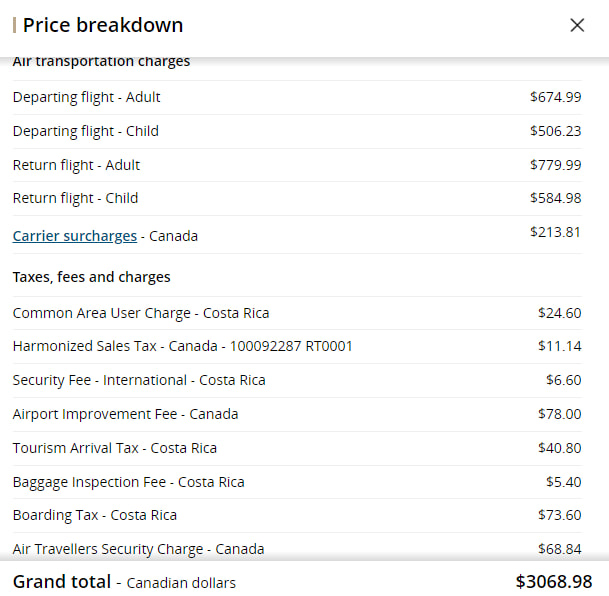The height and width of the screenshot is (596, 609).
Task: Click the Harmonized Sales Tax - Canada entry
Action: tap(182, 346)
